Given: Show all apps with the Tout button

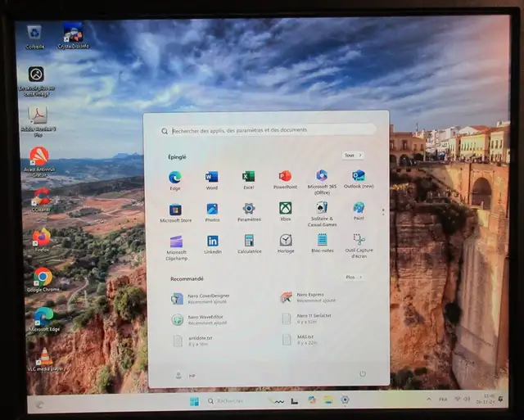Looking at the screenshot, I should click(353, 156).
